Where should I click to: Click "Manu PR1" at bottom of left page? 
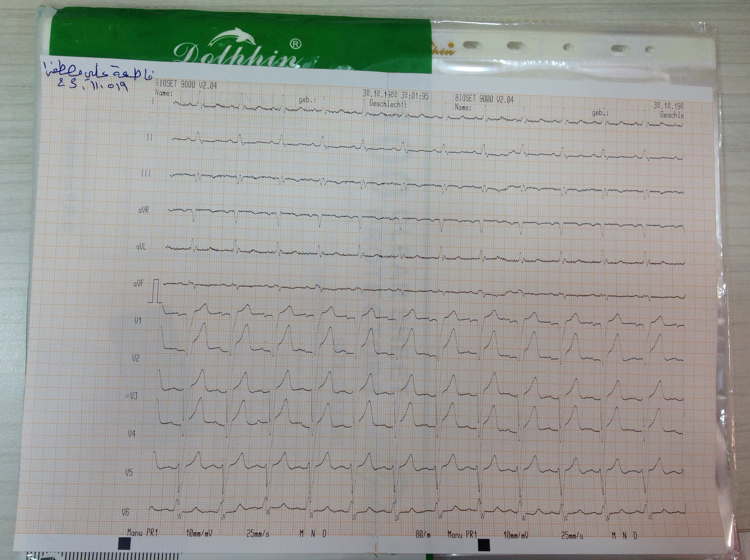[x=142, y=533]
